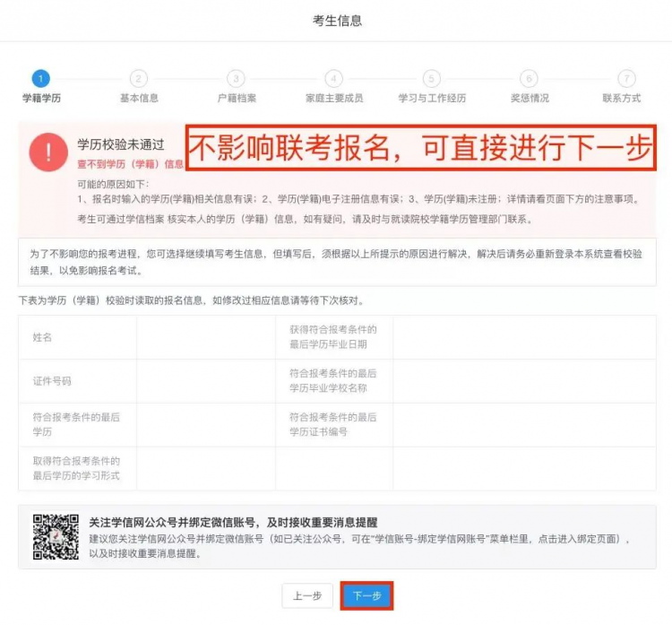Screen dimensions: 672x625
Task: Click the 学籍学历 step label
Action: point(41,99)
